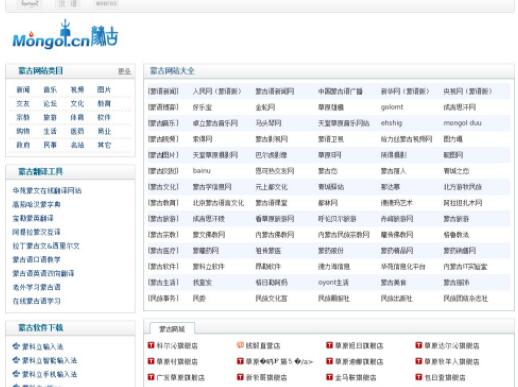Open the 软件 category link
The image size is (518, 387).
click(104, 117)
